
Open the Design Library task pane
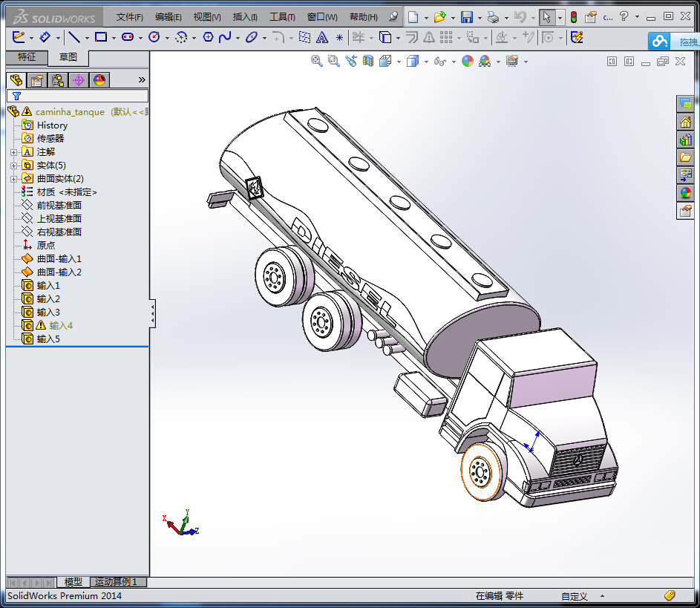[685, 140]
